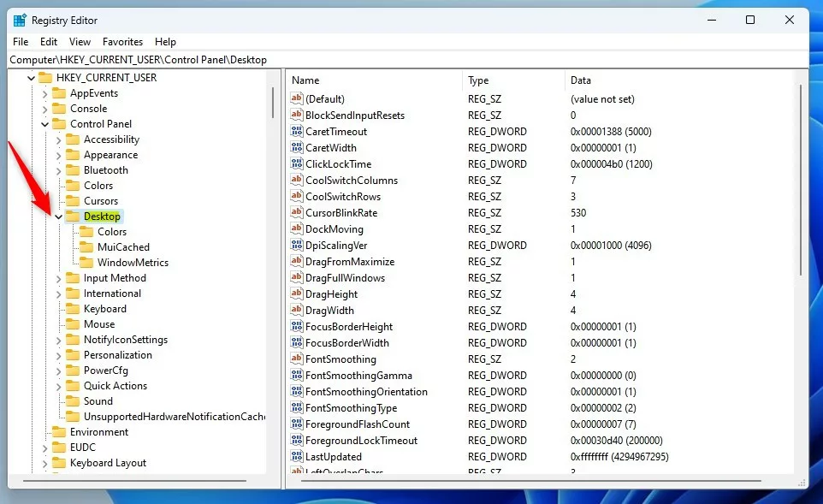Click the DragFullWindows string icon
This screenshot has width=823, height=504.
point(297,278)
